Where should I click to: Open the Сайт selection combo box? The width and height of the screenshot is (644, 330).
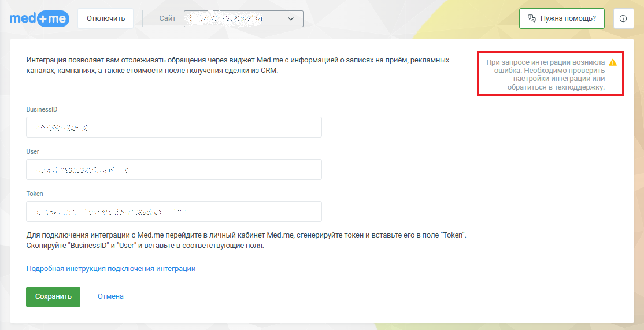[x=243, y=18]
